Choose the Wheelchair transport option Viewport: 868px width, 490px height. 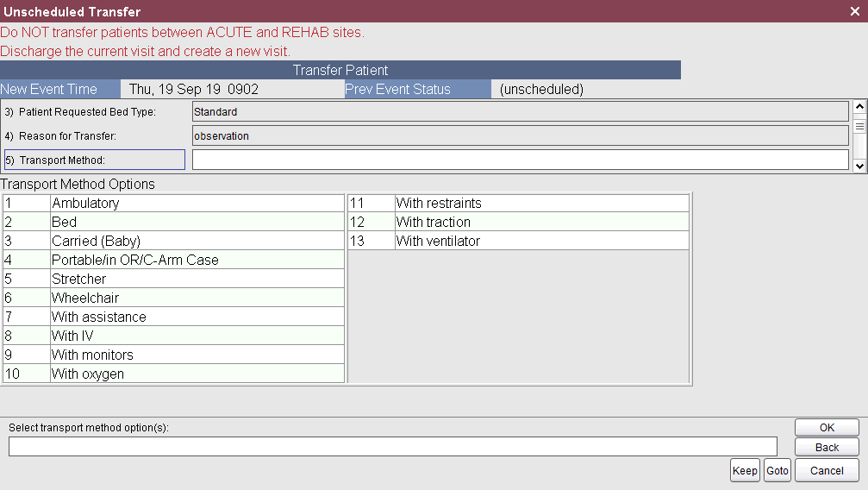(x=84, y=298)
